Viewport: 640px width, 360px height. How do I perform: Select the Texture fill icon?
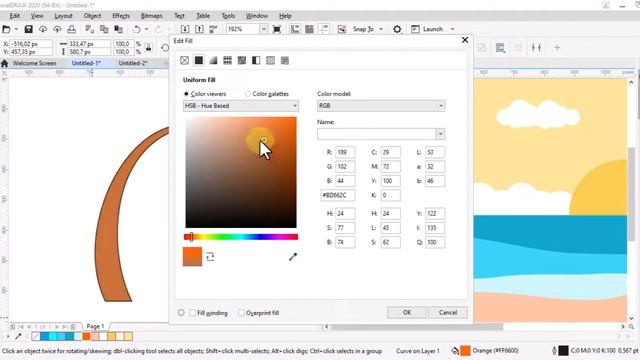[x=270, y=60]
